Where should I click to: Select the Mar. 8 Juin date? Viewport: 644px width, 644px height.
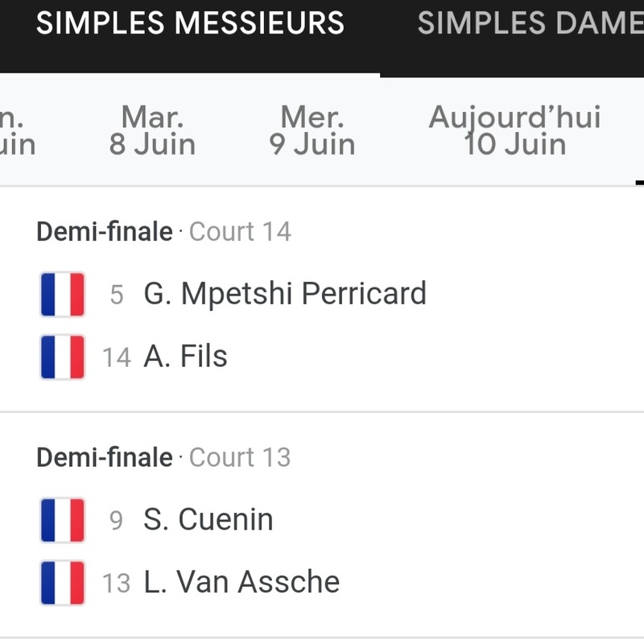[152, 131]
